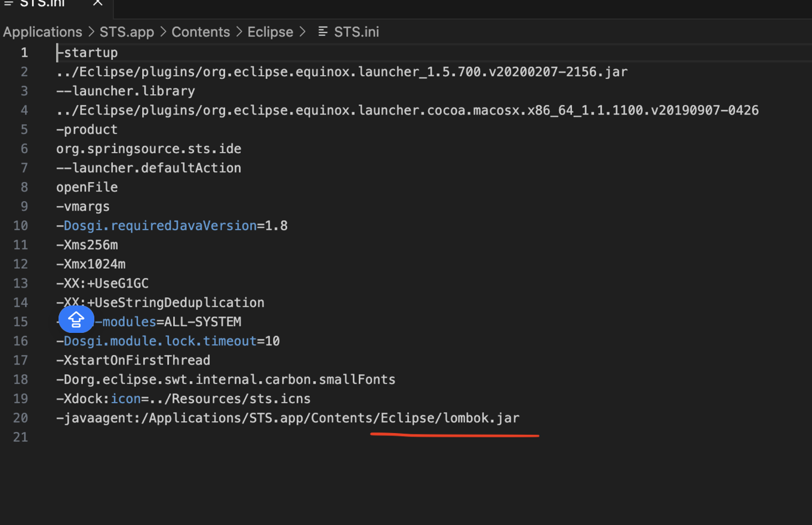Click the -Xmx1024m line
Screen dimensions: 812x525
(91, 264)
